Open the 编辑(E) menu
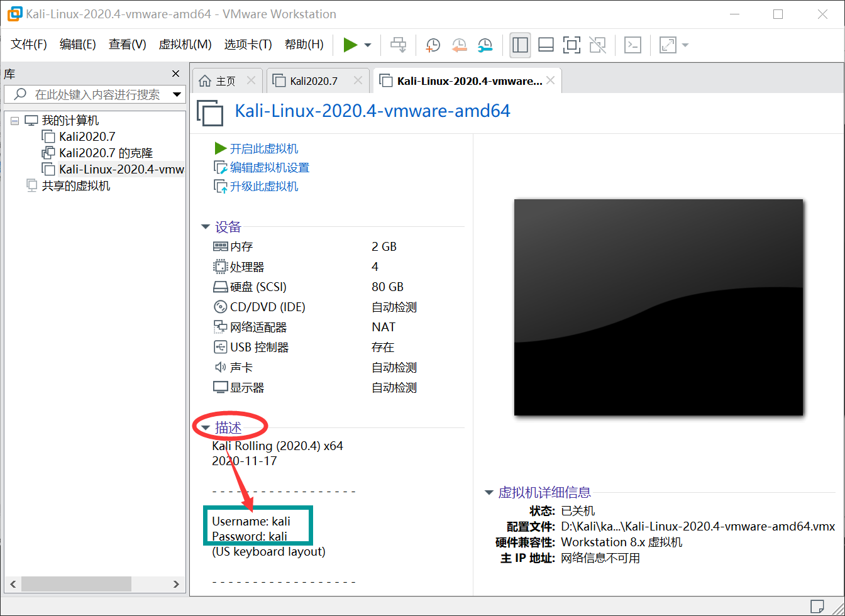 click(x=77, y=45)
